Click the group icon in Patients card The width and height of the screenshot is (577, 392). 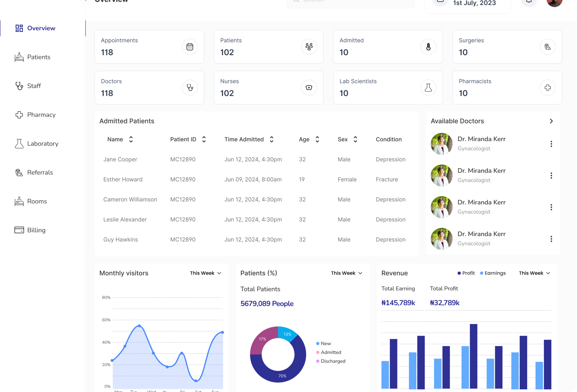[309, 47]
